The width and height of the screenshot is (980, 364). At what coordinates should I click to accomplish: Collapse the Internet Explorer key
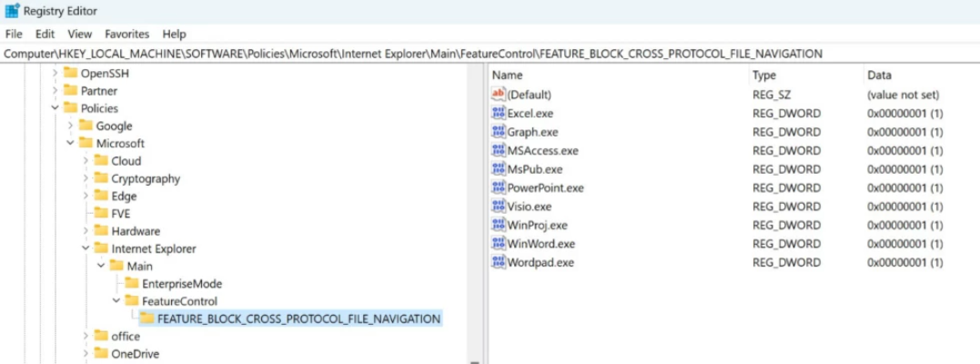click(86, 248)
